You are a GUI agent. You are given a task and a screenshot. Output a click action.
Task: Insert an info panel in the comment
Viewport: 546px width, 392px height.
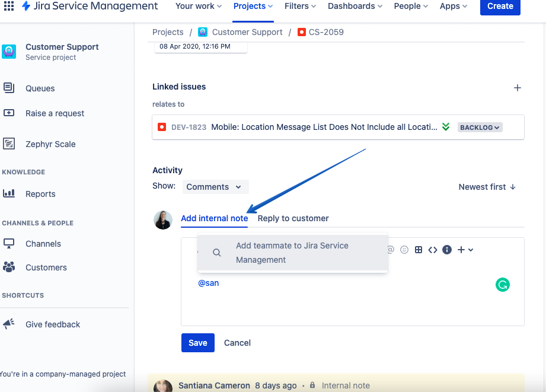click(447, 250)
